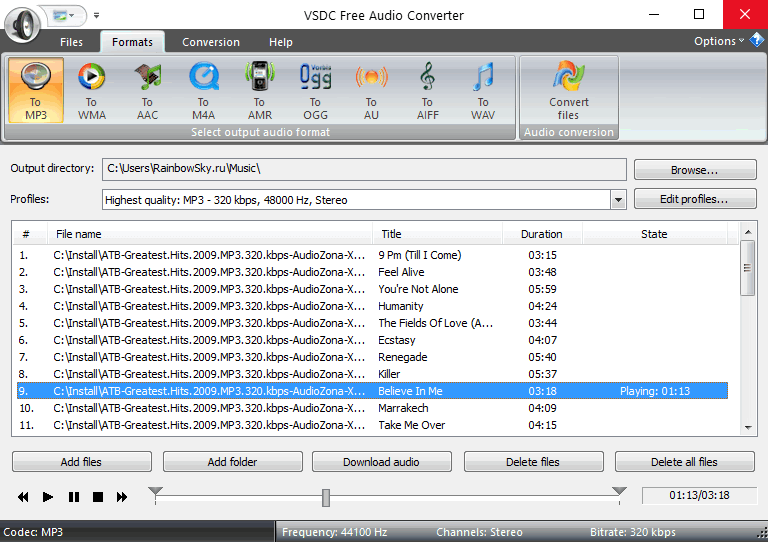
Task: Open the Options menu
Action: point(719,41)
